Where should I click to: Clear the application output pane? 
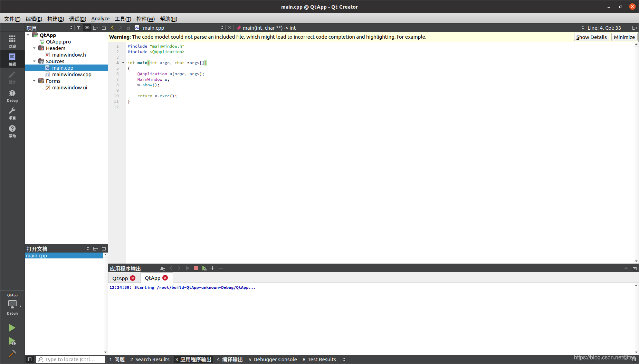[163, 268]
